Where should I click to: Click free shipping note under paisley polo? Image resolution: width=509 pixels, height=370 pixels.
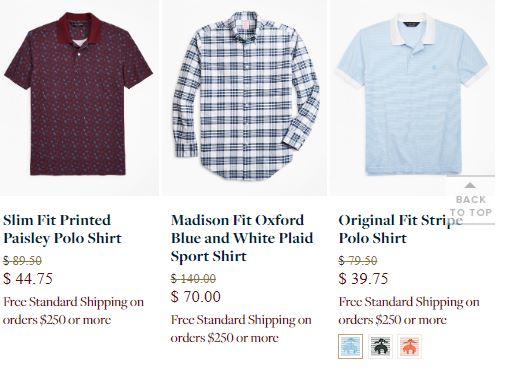pos(73,311)
